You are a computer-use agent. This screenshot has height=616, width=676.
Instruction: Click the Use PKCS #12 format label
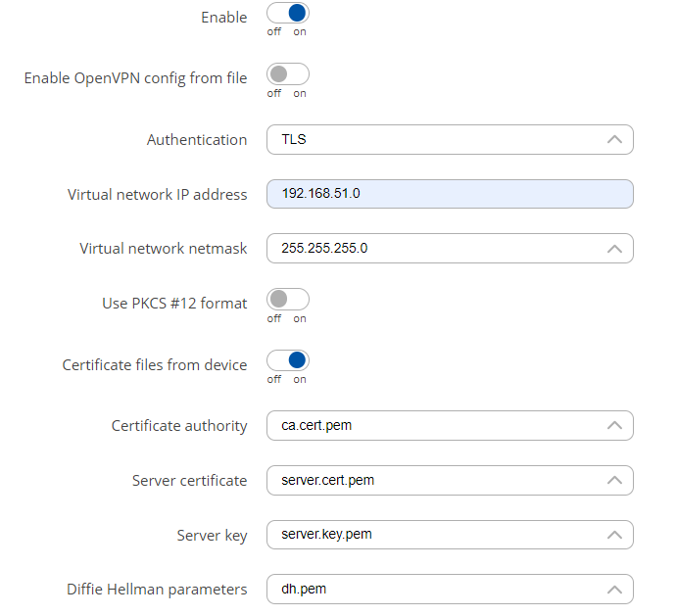[174, 303]
